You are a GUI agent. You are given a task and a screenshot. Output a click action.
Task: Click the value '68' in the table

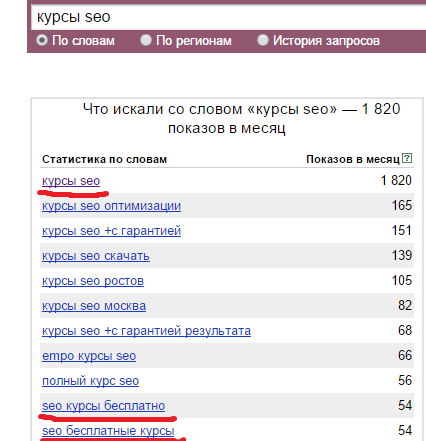click(405, 331)
